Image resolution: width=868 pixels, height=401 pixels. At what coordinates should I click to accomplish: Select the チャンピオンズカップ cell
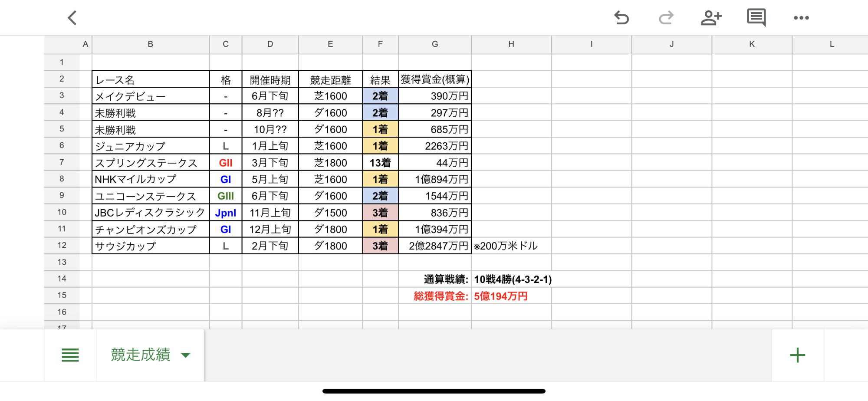(x=151, y=229)
